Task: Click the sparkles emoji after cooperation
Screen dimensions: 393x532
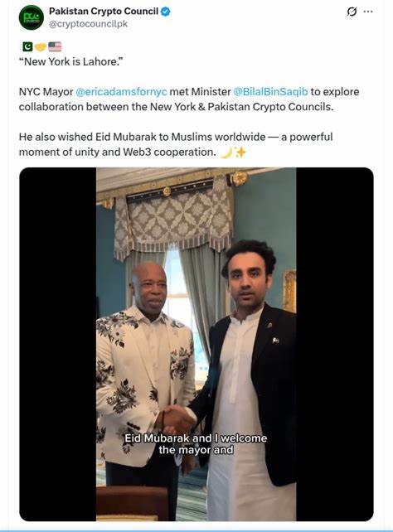Action: [240, 152]
